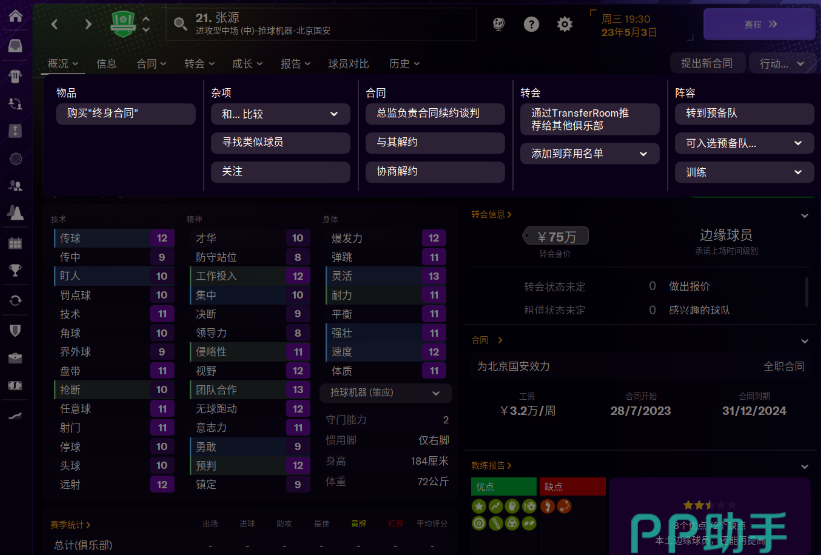The image size is (821, 555).
Task: Open the Inbox icon in the sidebar
Action: (x=15, y=45)
